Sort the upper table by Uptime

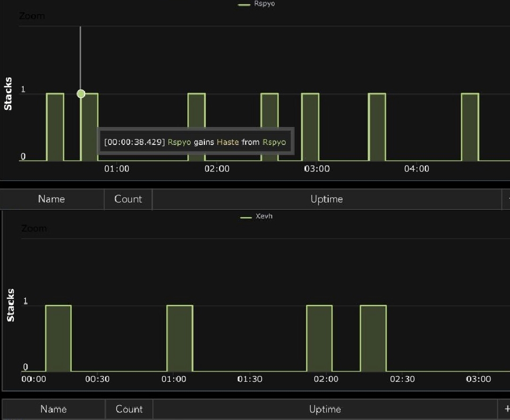pos(327,199)
